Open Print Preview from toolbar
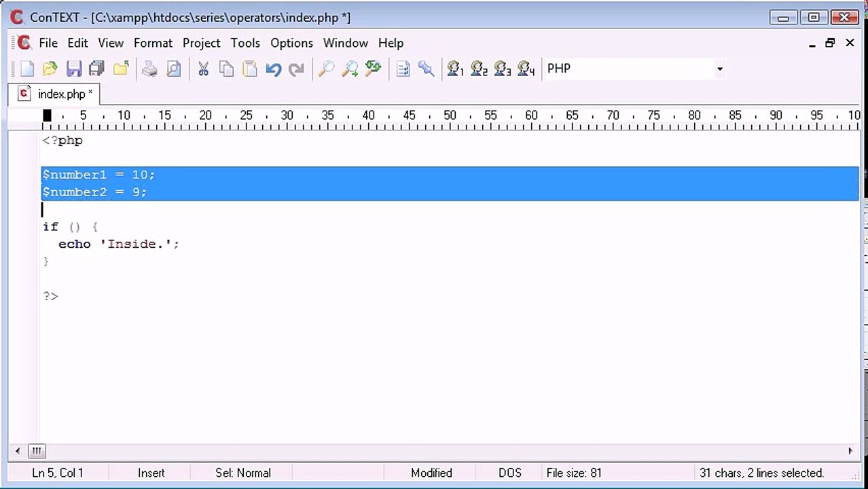This screenshot has width=868, height=489. [x=174, y=69]
